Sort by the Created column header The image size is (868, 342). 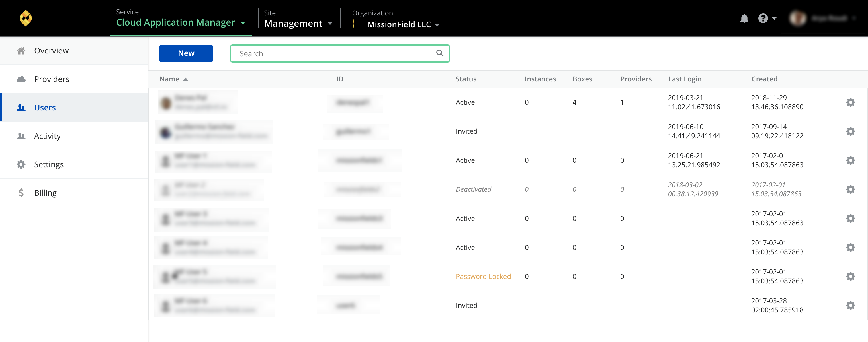[764, 79]
